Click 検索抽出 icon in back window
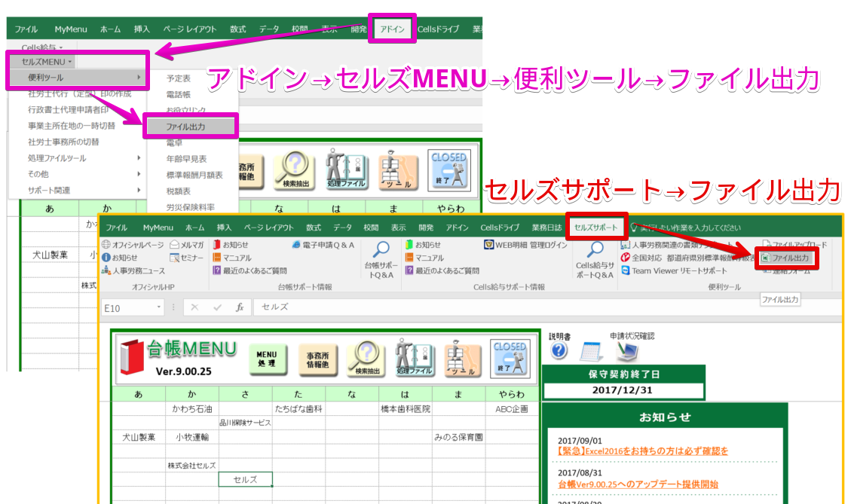Viewport: 854px width, 504px height. (x=295, y=170)
